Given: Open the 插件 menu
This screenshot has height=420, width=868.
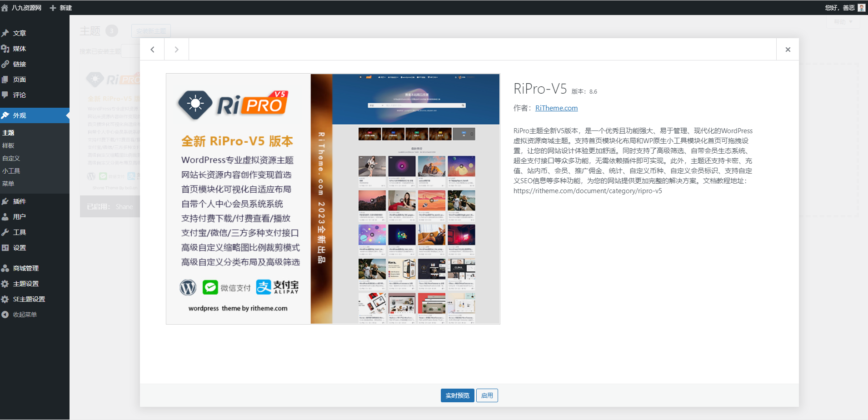Looking at the screenshot, I should point(20,201).
